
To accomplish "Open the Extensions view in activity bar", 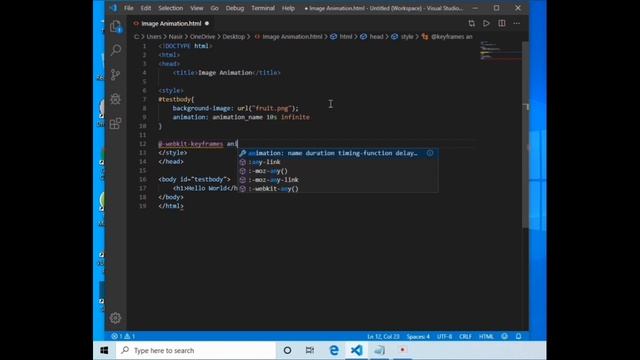I will (116, 123).
